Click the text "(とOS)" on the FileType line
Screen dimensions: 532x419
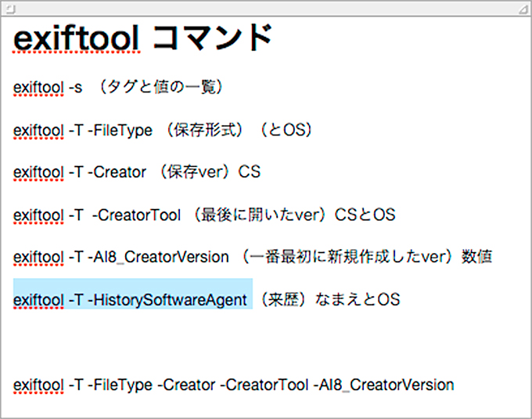coord(286,130)
